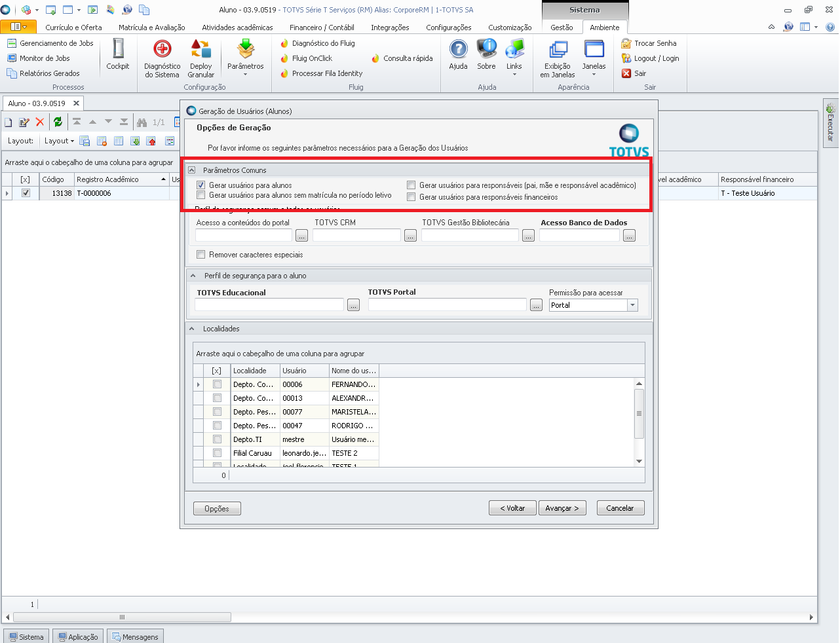Check the row for user 00006
Screen dimensions: 840x643
[217, 384]
